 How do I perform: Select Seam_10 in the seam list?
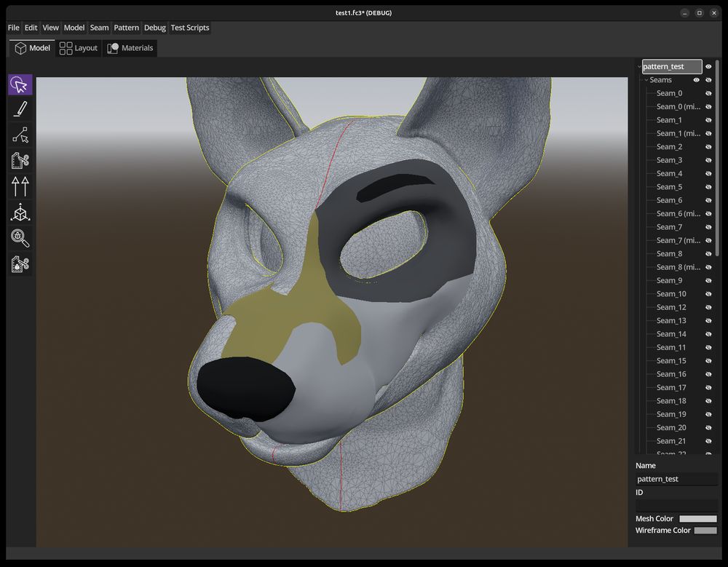[x=671, y=294]
